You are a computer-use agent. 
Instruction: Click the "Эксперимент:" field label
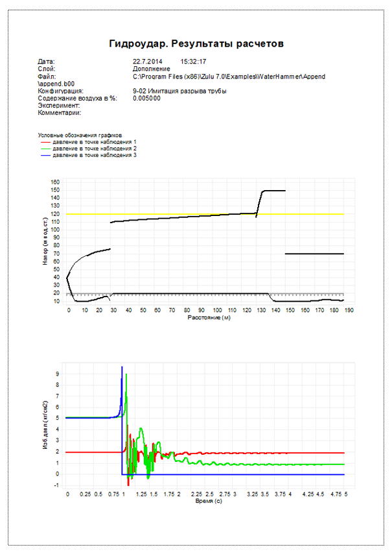[x=58, y=106]
